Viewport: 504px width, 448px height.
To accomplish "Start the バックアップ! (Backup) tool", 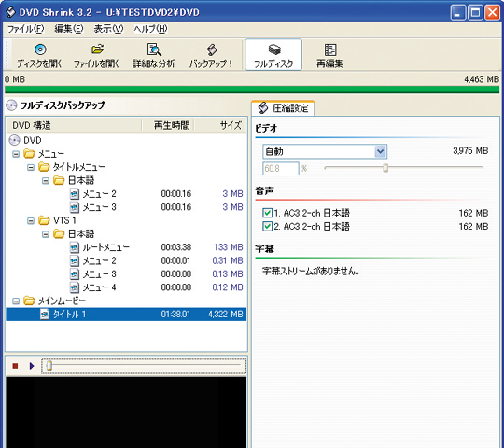I will click(x=212, y=49).
